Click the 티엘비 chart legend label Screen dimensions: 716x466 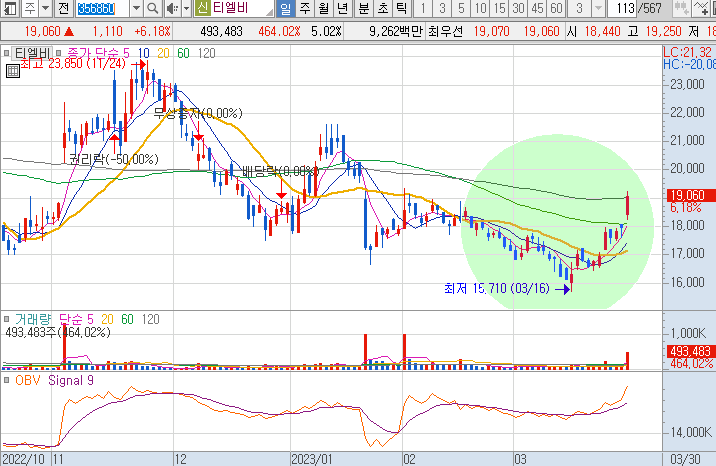coord(32,53)
